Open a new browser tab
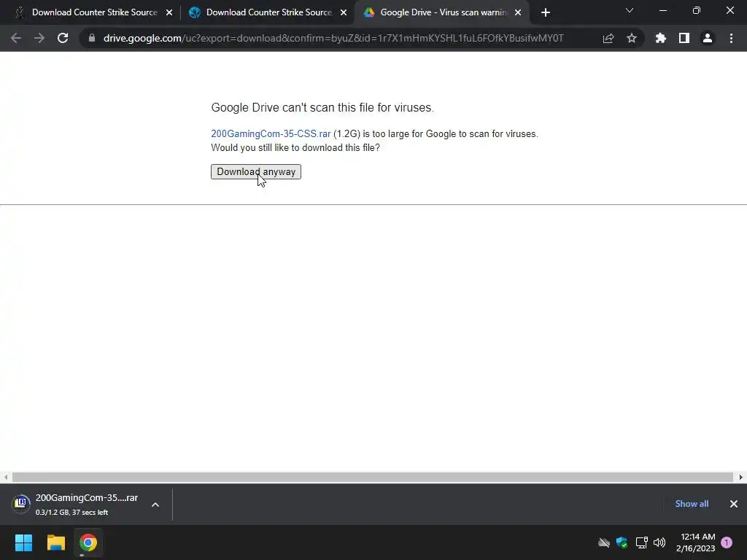 point(546,13)
